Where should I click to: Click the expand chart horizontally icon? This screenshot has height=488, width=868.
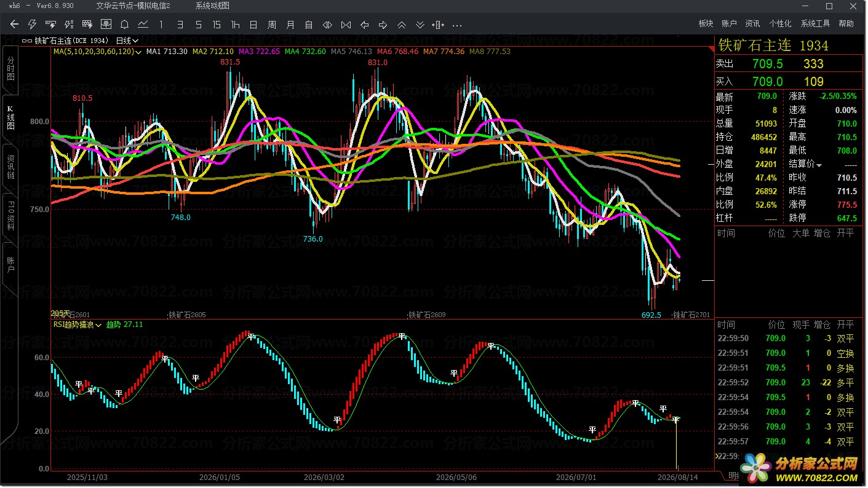tap(327, 25)
